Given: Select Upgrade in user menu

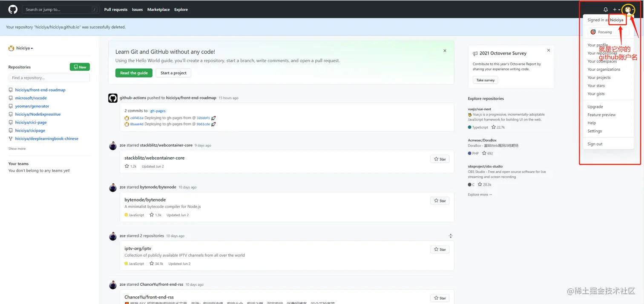Looking at the screenshot, I should (595, 106).
